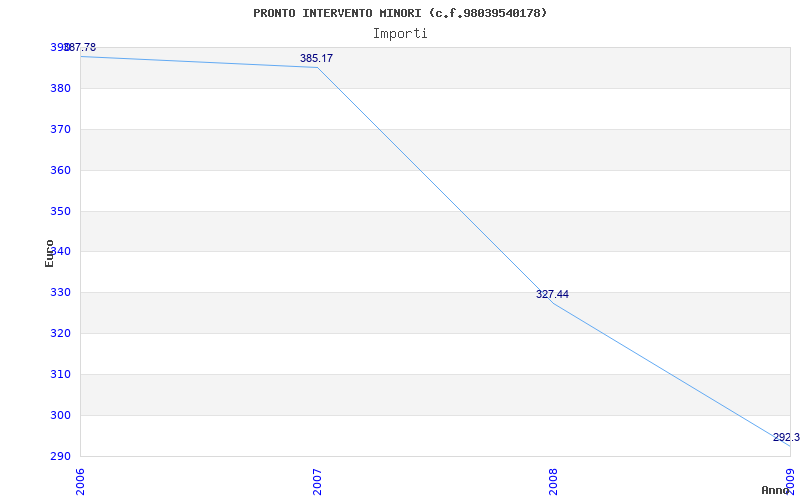Viewport: 800px width, 500px height.
Task: Click the Anno axis title
Action: (x=775, y=490)
